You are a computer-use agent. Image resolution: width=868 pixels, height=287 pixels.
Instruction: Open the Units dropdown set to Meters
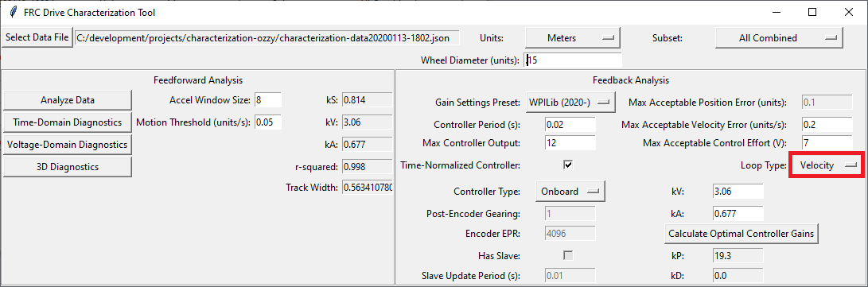[572, 38]
